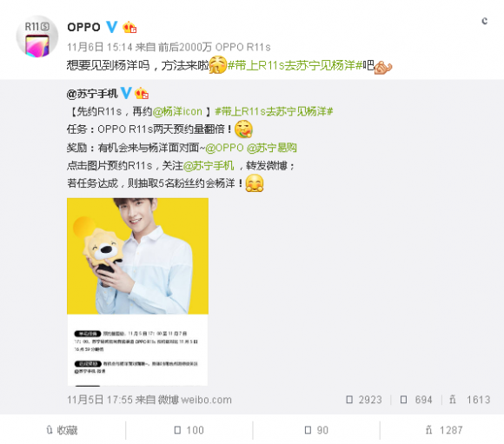The image size is (504, 444).
Task: Open the post options menu at top right
Action: (484, 21)
